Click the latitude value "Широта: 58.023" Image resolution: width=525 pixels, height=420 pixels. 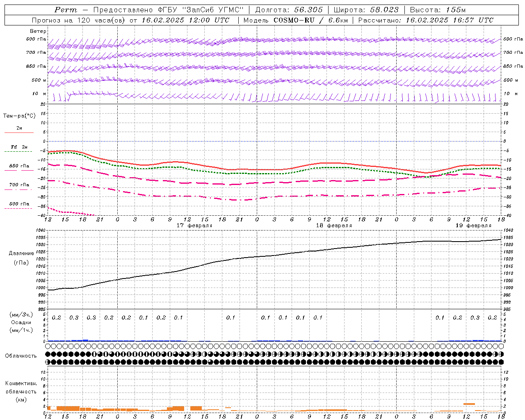point(366,10)
